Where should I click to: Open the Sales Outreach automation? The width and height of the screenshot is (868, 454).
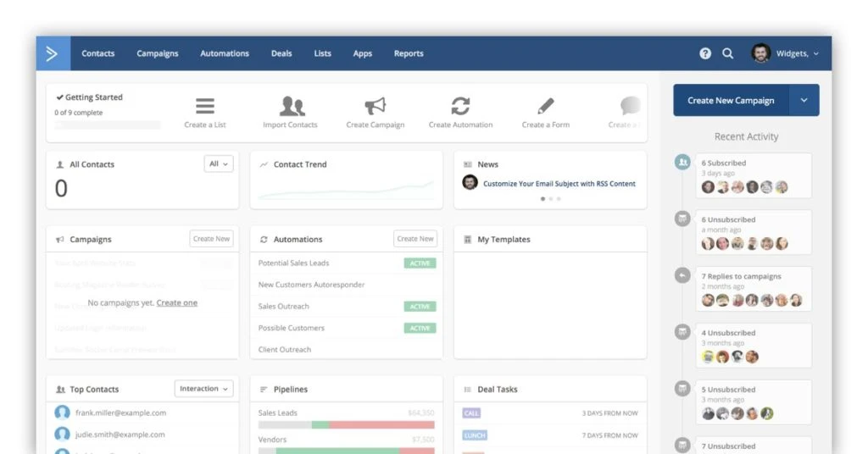pyautogui.click(x=283, y=307)
